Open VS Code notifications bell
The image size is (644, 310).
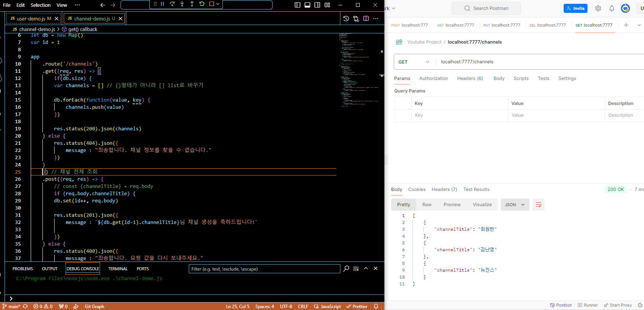coord(376,306)
